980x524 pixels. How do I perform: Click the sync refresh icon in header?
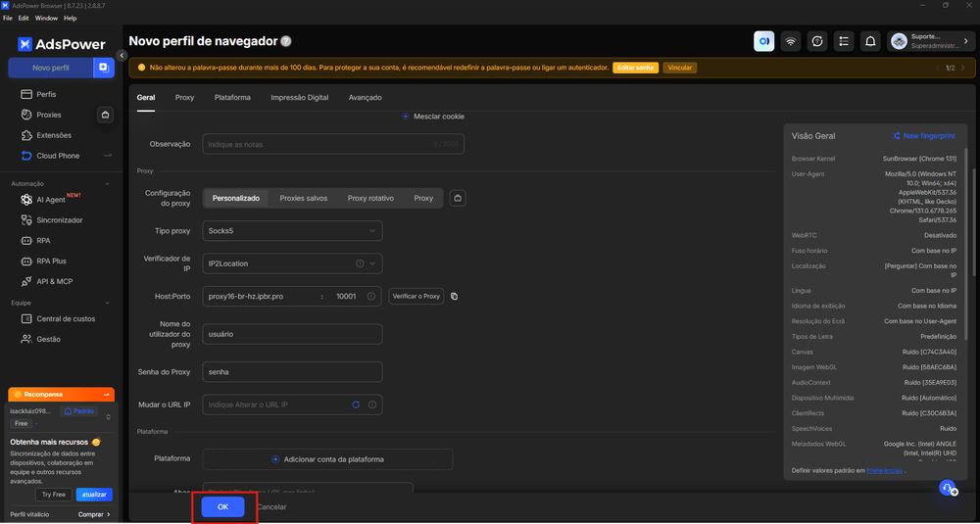817,41
